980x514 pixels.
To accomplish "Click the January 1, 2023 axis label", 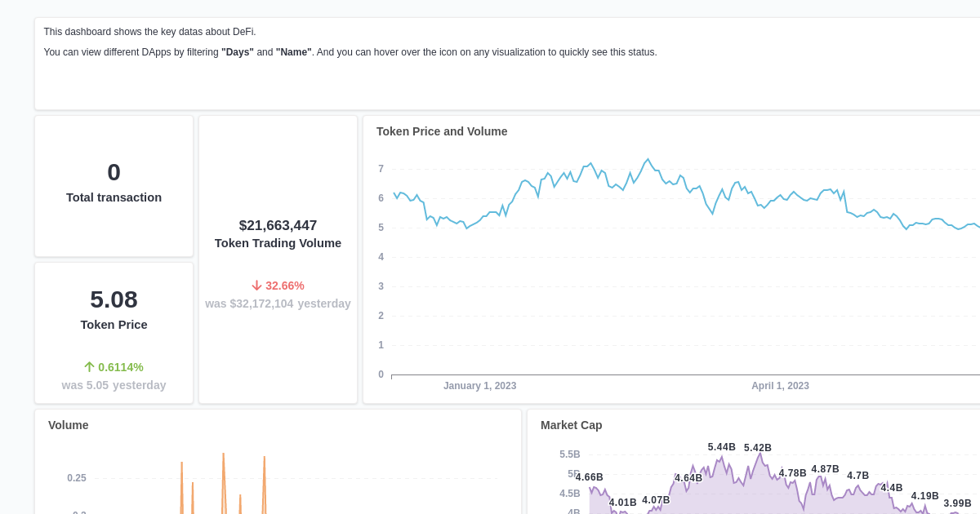I will [x=480, y=385].
